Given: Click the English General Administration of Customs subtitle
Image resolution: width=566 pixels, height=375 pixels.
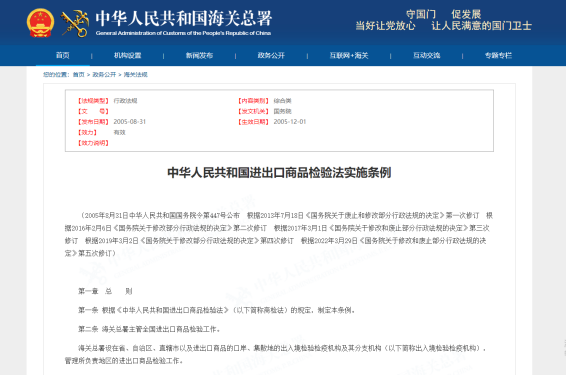Looking at the screenshot, I should 183,33.
